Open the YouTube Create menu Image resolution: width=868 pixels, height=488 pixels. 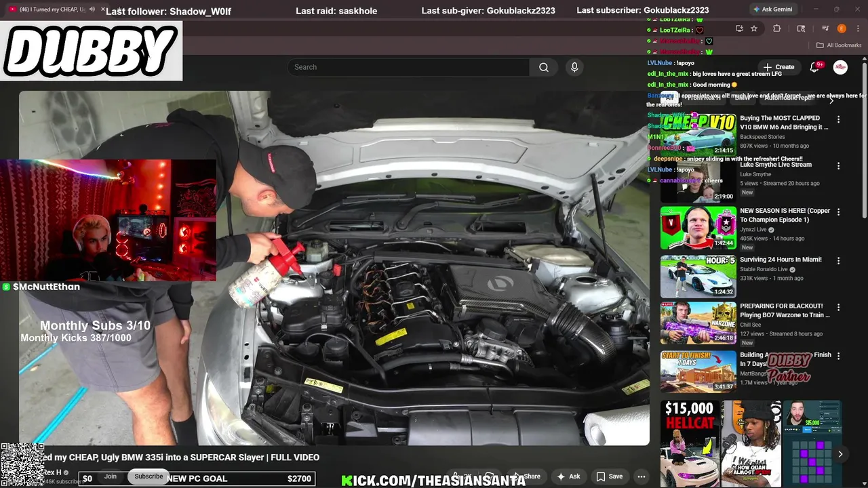coord(778,67)
